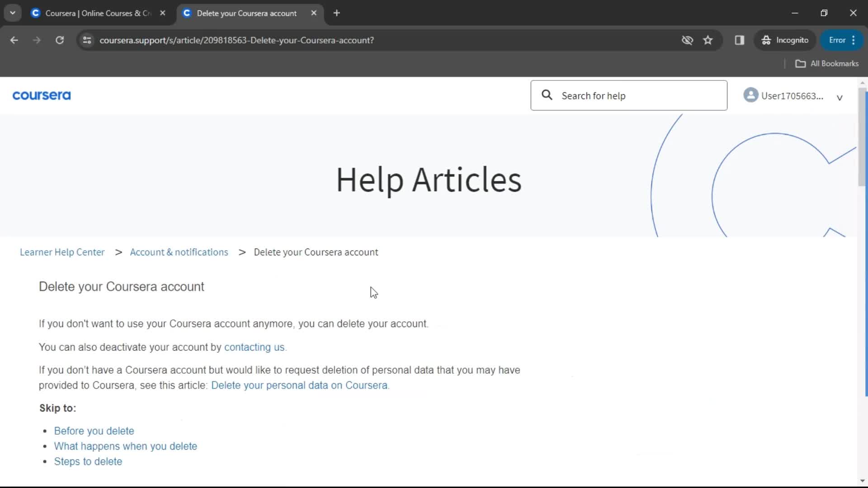Click the browser back arrow
868x488 pixels.
tap(14, 40)
